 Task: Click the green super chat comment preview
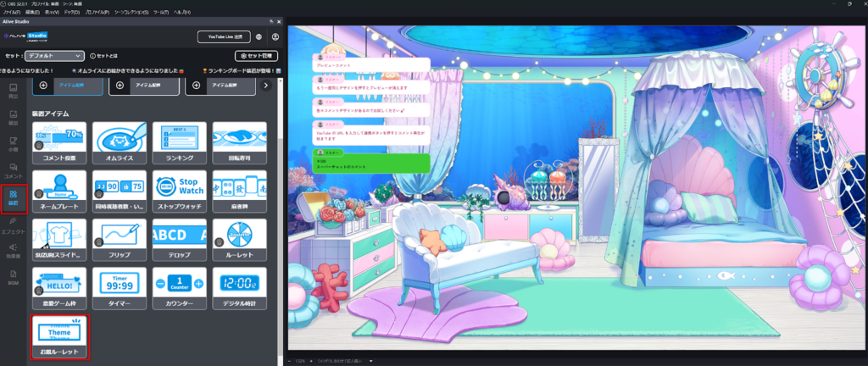pyautogui.click(x=370, y=163)
